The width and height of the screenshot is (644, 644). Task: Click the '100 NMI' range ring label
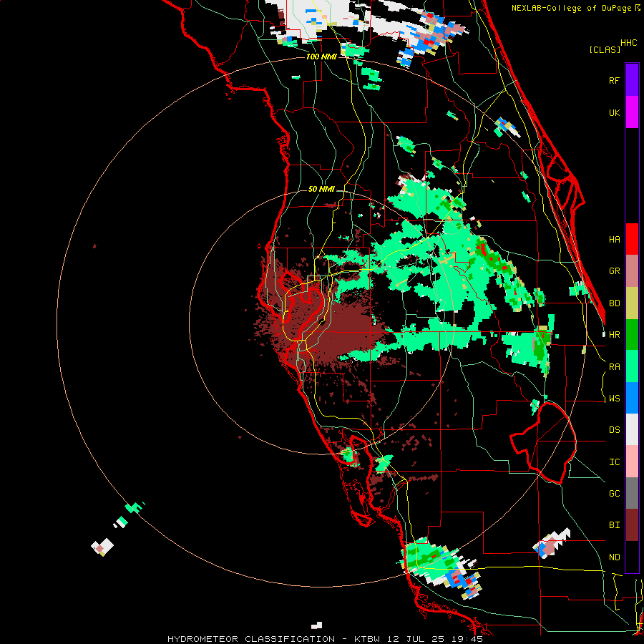coord(321,57)
